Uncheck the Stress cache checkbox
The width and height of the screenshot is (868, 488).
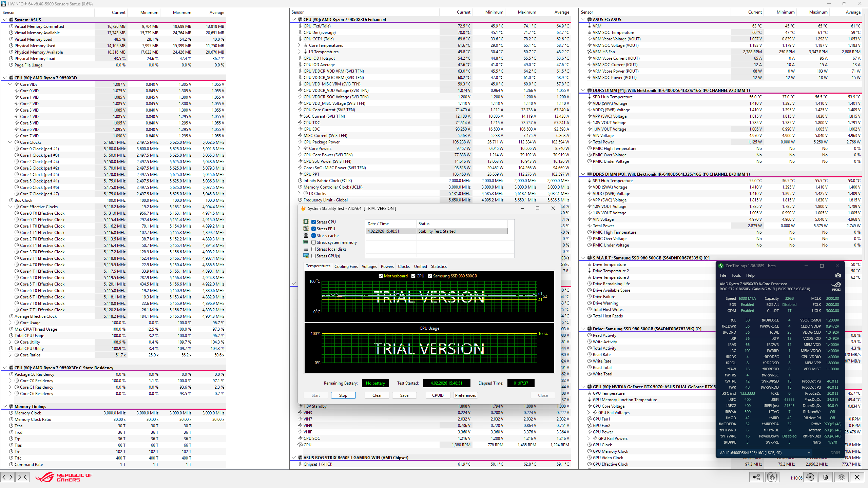314,236
